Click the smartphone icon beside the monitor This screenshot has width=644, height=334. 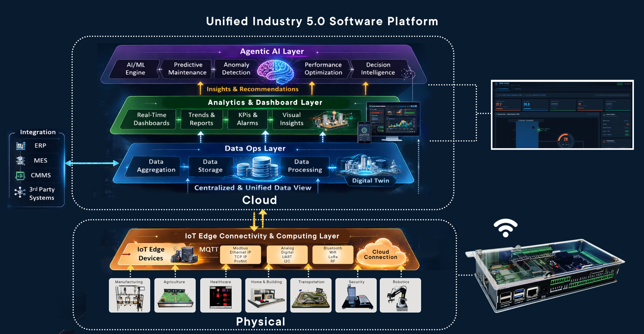click(x=364, y=132)
